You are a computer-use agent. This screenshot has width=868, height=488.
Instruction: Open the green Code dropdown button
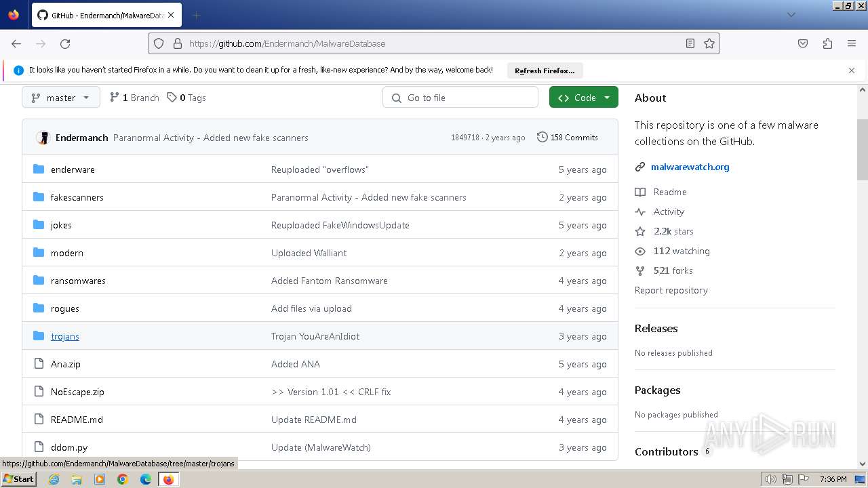pyautogui.click(x=584, y=98)
